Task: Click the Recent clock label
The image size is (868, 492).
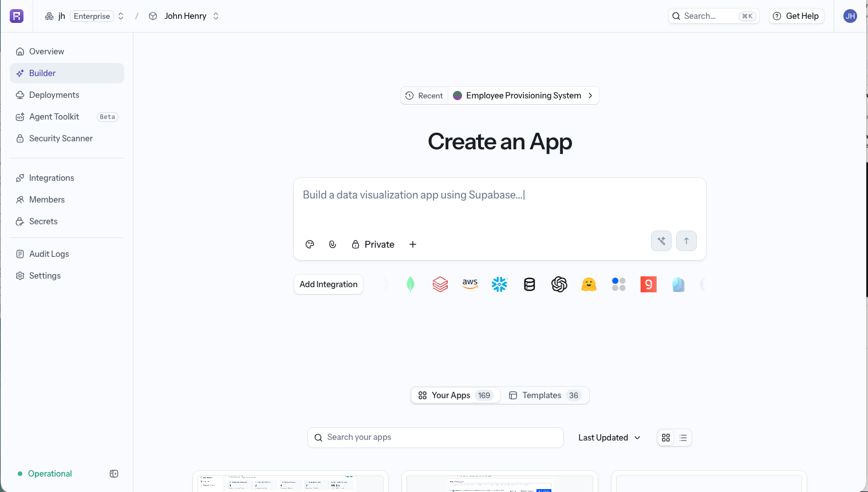Action: [424, 96]
